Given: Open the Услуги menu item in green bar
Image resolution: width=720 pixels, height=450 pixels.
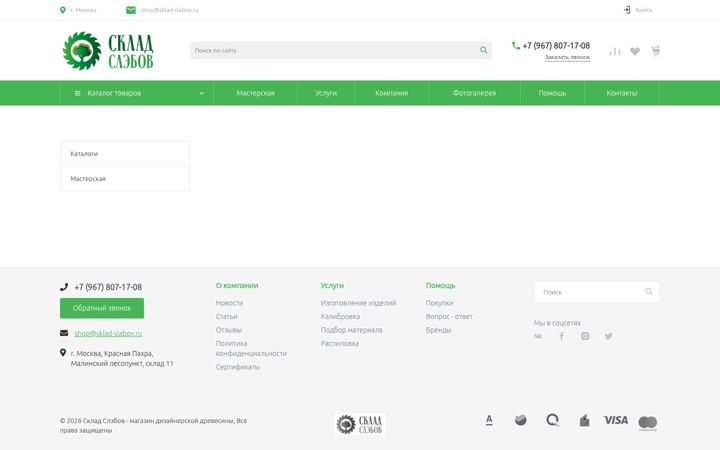Looking at the screenshot, I should pyautogui.click(x=326, y=93).
